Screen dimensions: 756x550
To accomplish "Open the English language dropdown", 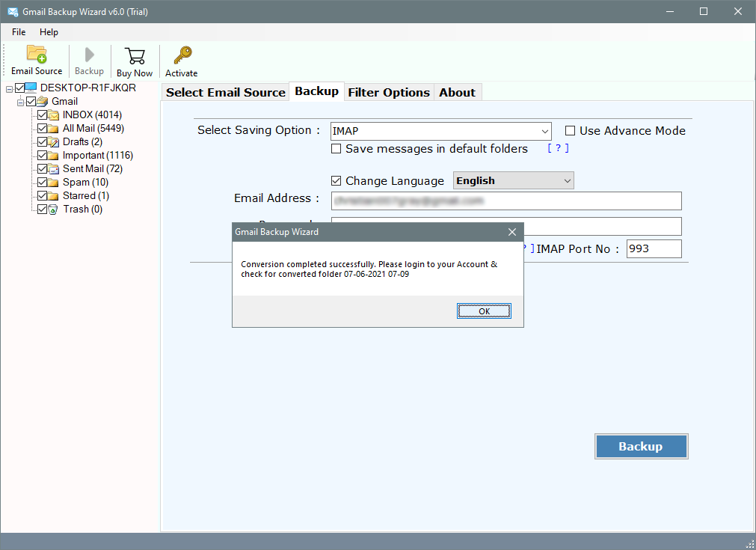I will [x=514, y=180].
